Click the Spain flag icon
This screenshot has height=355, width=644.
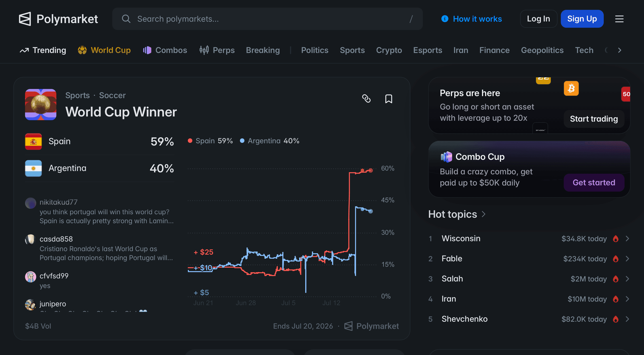[33, 142]
